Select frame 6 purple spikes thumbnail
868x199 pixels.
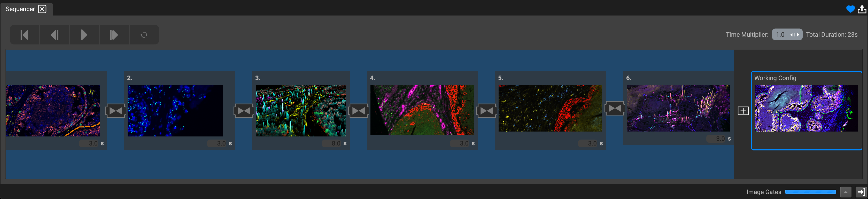point(678,108)
